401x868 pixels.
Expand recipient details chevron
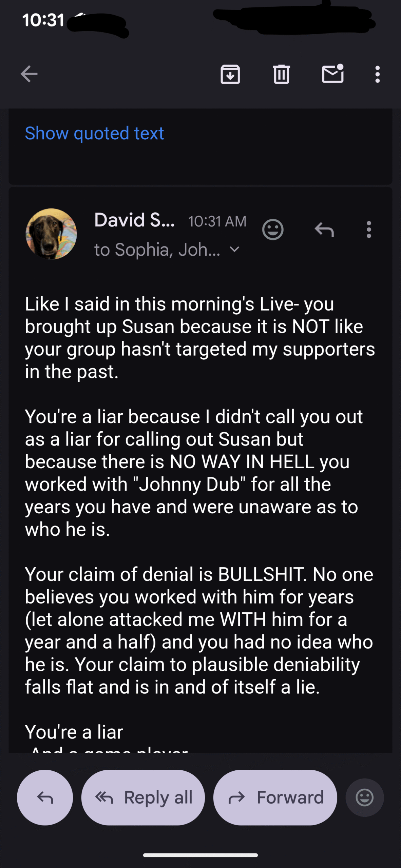pyautogui.click(x=234, y=250)
